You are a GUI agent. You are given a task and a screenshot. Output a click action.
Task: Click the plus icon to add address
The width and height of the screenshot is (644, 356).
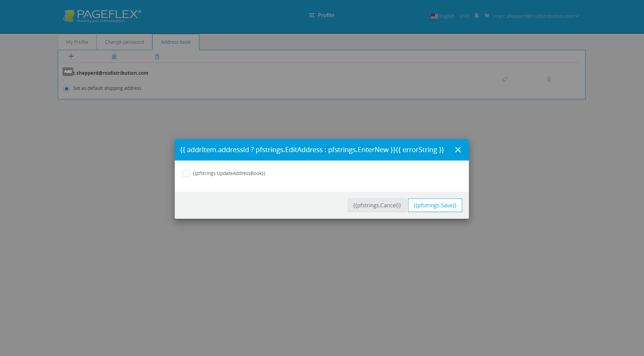[71, 56]
